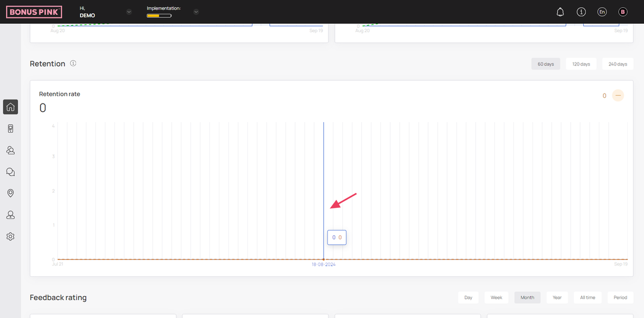This screenshot has width=644, height=318.
Task: Open the customers sidebar icon
Action: click(x=10, y=150)
